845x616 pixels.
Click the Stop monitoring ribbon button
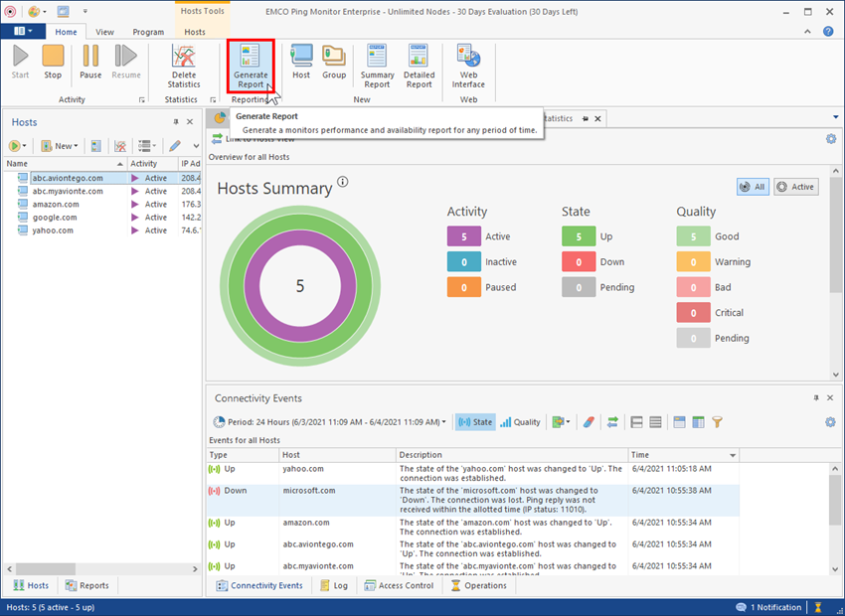click(53, 62)
